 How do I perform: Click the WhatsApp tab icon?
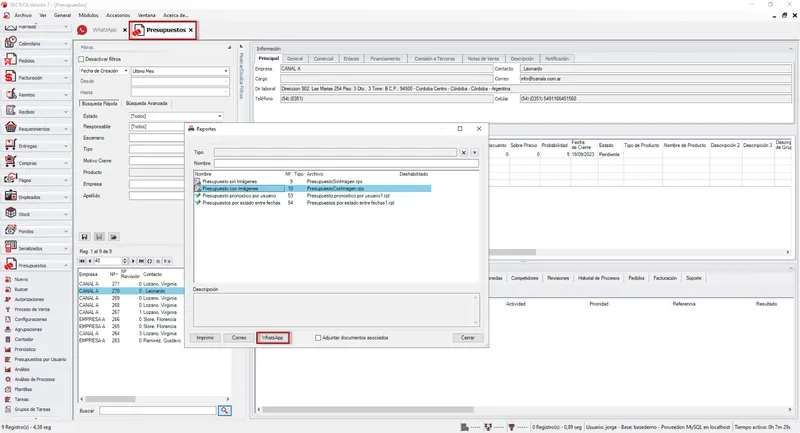click(82, 30)
